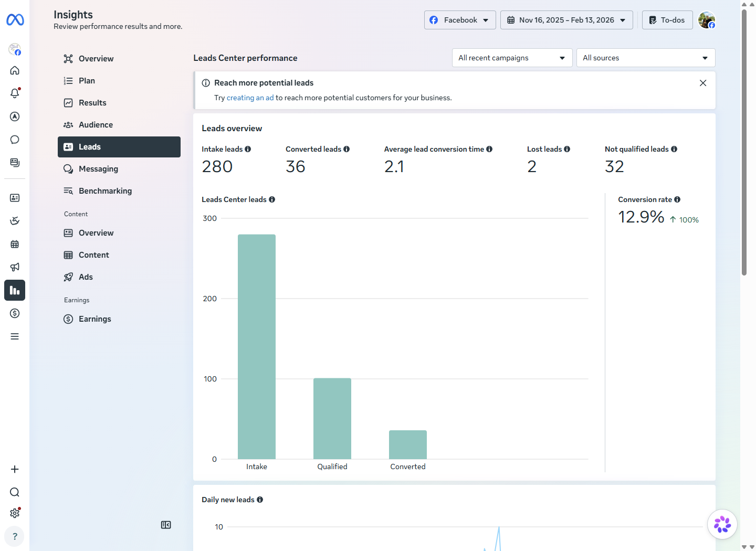756x551 pixels.
Task: Open Notifications bell icon
Action: click(15, 93)
